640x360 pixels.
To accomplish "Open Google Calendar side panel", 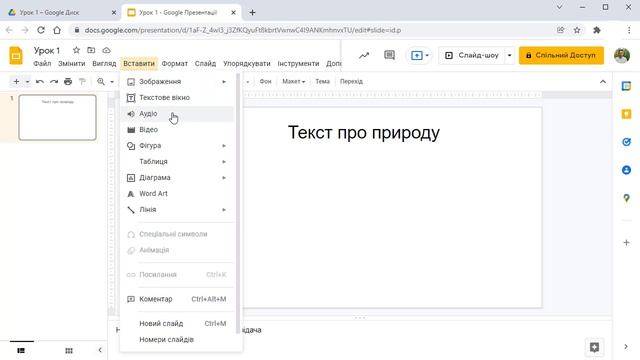I will pos(626,86).
